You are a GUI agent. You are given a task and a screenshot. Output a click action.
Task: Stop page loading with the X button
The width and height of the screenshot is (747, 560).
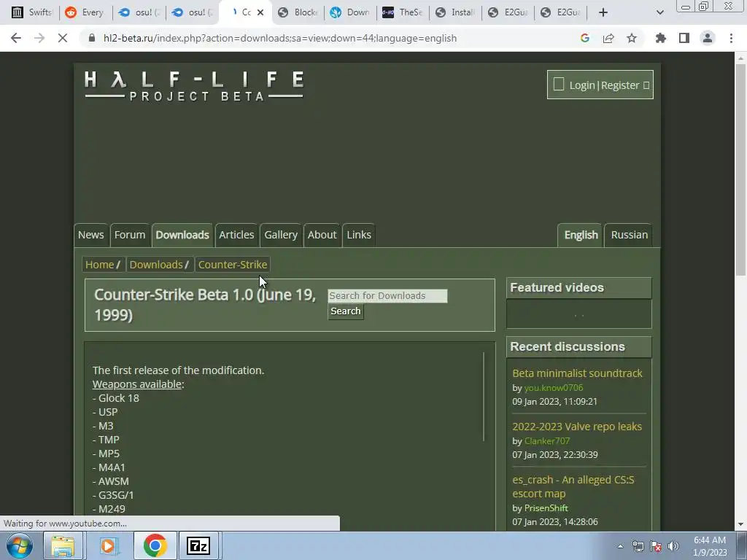click(63, 38)
